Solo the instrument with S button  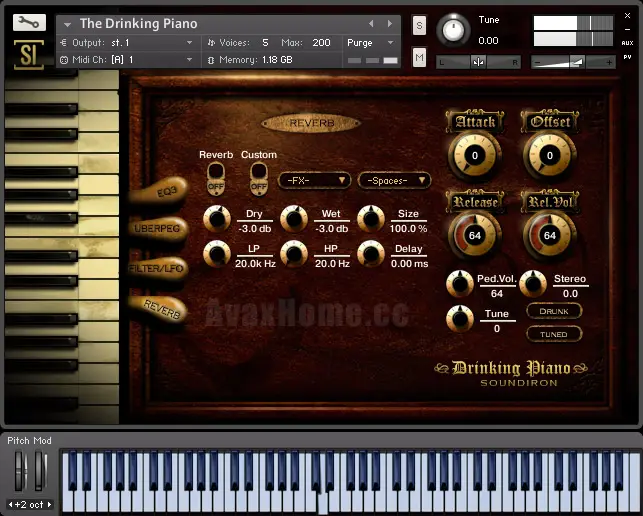coord(419,25)
